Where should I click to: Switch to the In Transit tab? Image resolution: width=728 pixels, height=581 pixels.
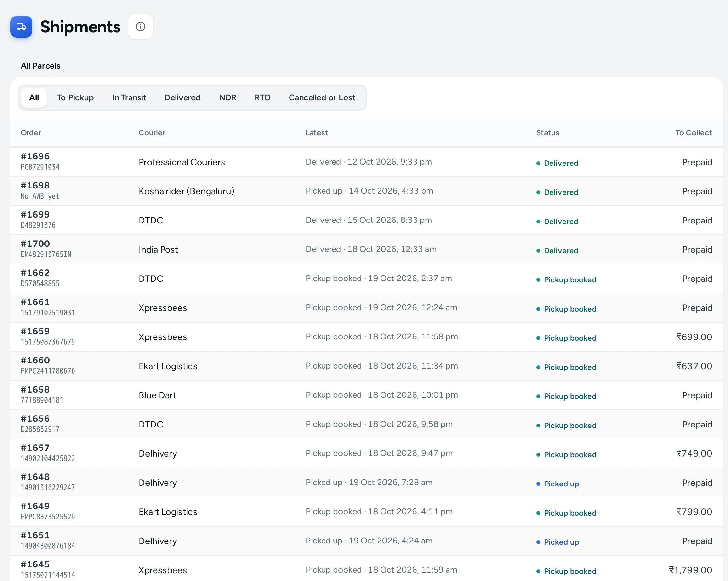[129, 97]
